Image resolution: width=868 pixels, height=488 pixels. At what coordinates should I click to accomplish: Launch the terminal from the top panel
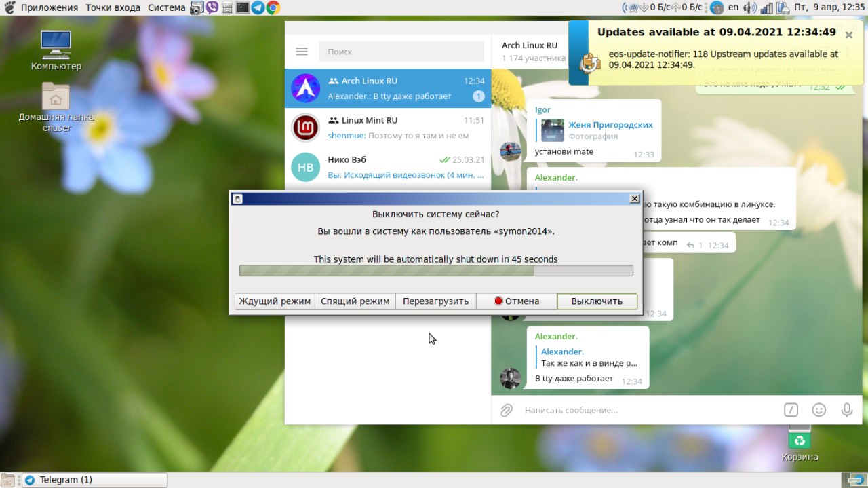coord(242,8)
